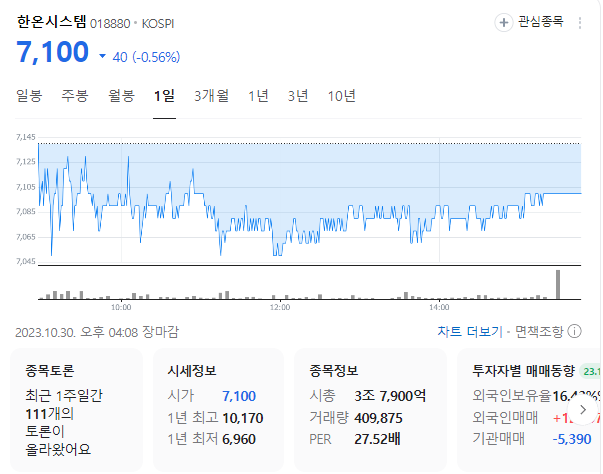This screenshot has height=474, width=603.
Task: Click the KOSPI market label
Action: pyautogui.click(x=158, y=24)
